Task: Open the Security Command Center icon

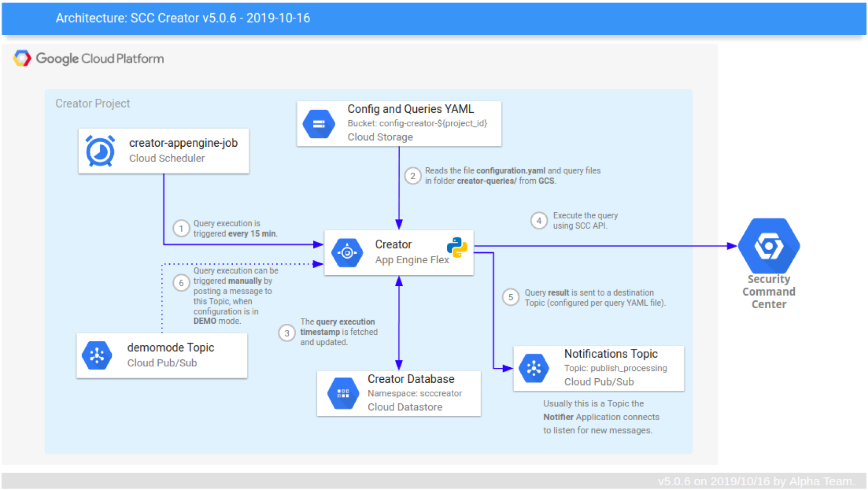Action: pyautogui.click(x=769, y=246)
